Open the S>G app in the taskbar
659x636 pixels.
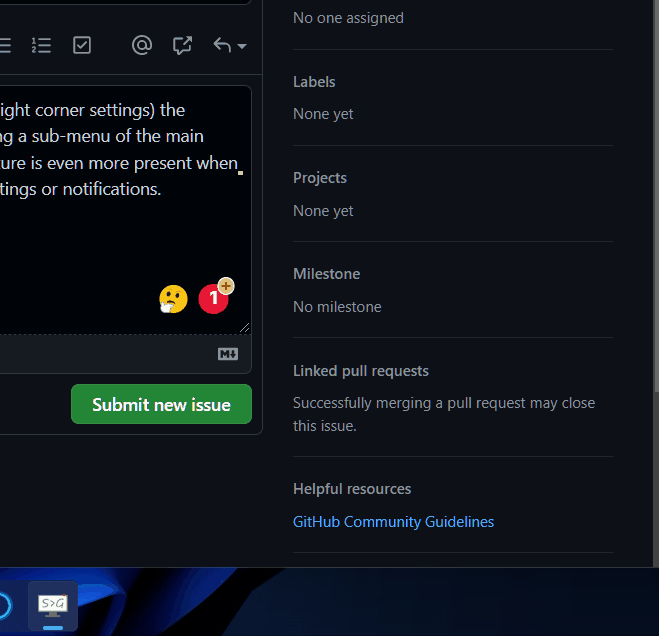53,605
